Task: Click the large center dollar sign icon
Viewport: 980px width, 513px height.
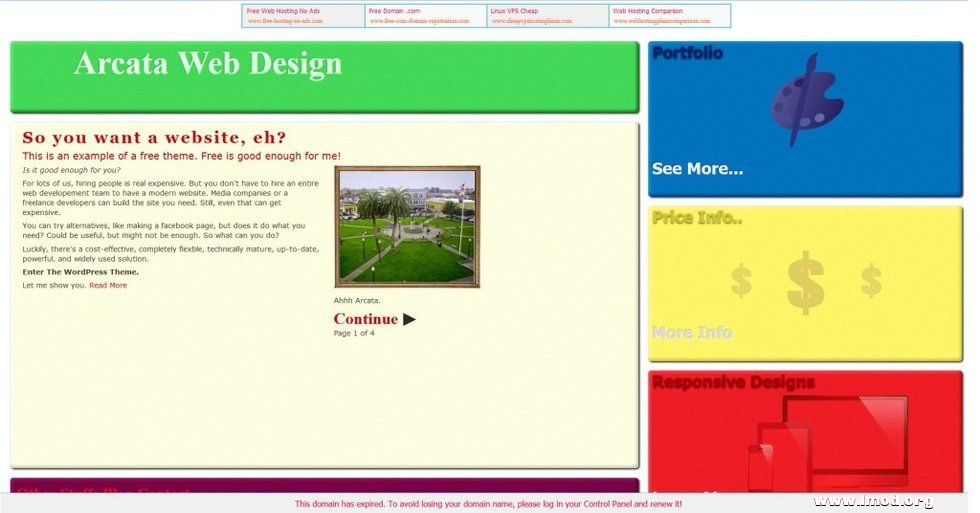Action: (x=805, y=282)
